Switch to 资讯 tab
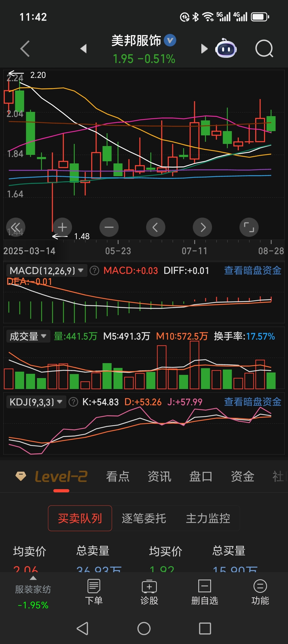This screenshot has width=288, height=644. [x=159, y=477]
